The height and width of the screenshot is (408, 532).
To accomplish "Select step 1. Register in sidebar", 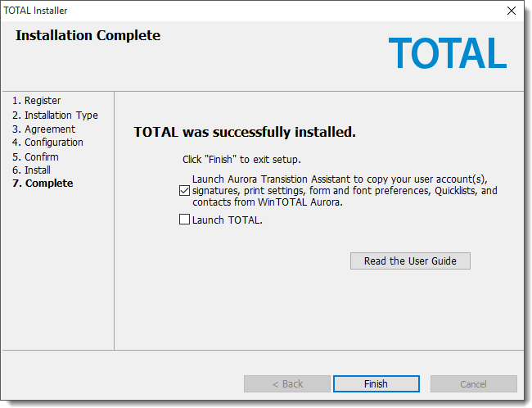I will pos(36,101).
